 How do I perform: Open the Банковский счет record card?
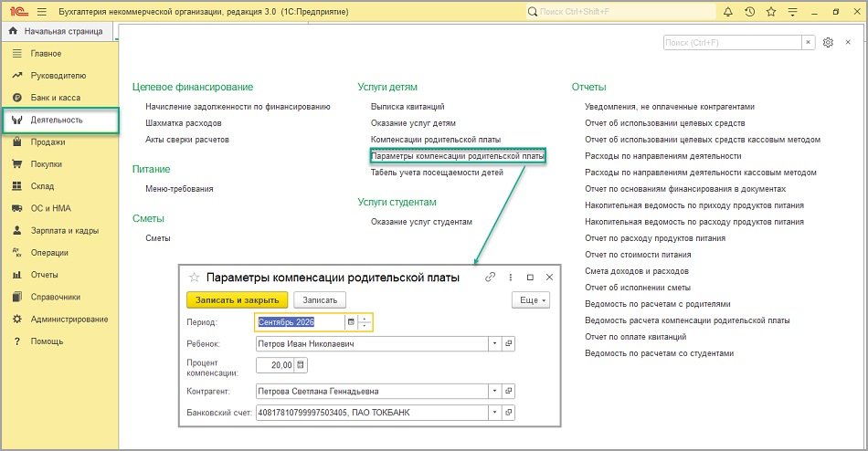click(509, 413)
